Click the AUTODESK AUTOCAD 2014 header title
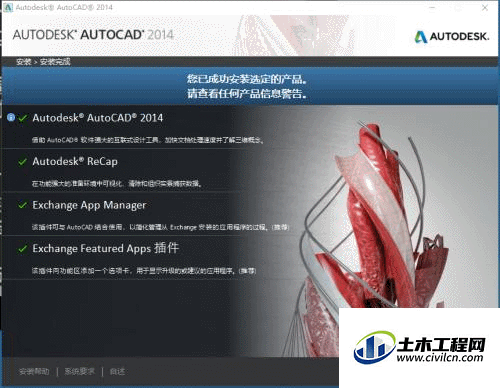500x388 pixels. point(93,35)
